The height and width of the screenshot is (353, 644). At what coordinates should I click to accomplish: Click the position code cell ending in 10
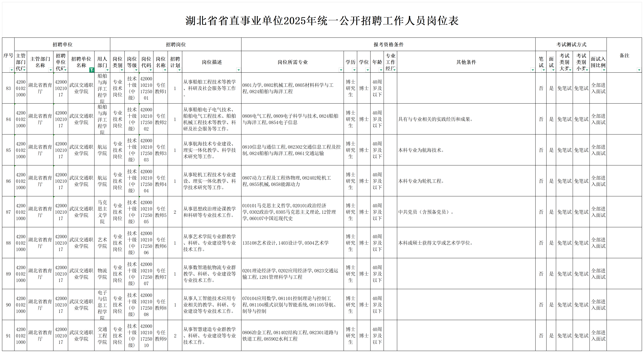point(146,336)
